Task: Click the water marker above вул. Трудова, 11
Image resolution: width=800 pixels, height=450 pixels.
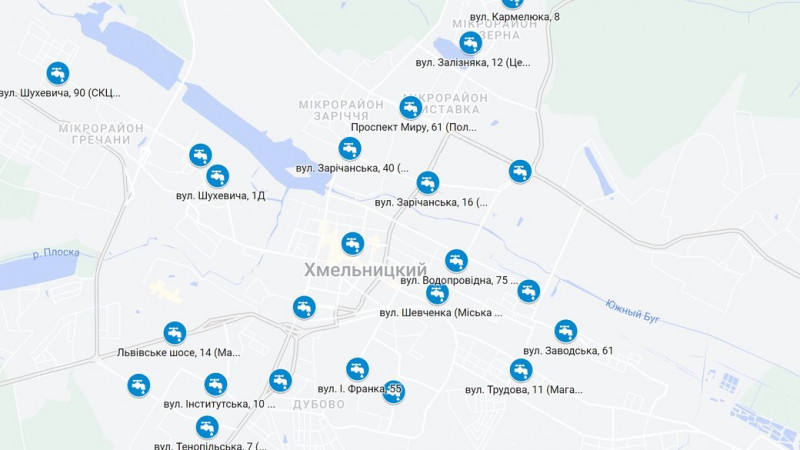Action: tap(521, 370)
